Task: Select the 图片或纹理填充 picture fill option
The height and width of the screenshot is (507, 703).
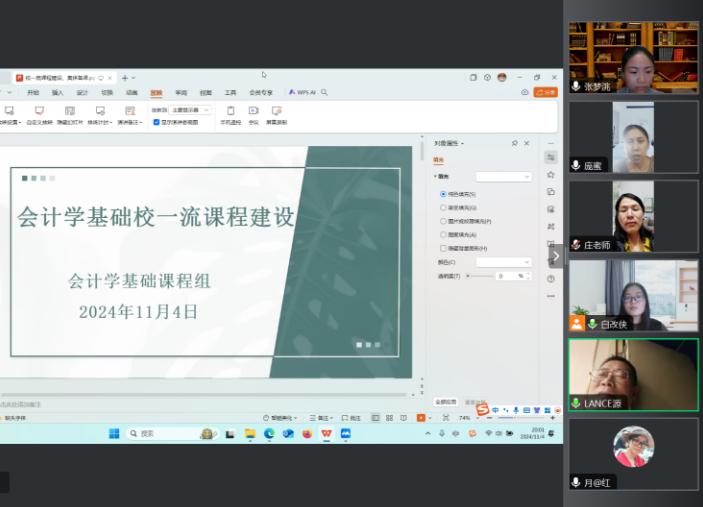Action: (443, 221)
